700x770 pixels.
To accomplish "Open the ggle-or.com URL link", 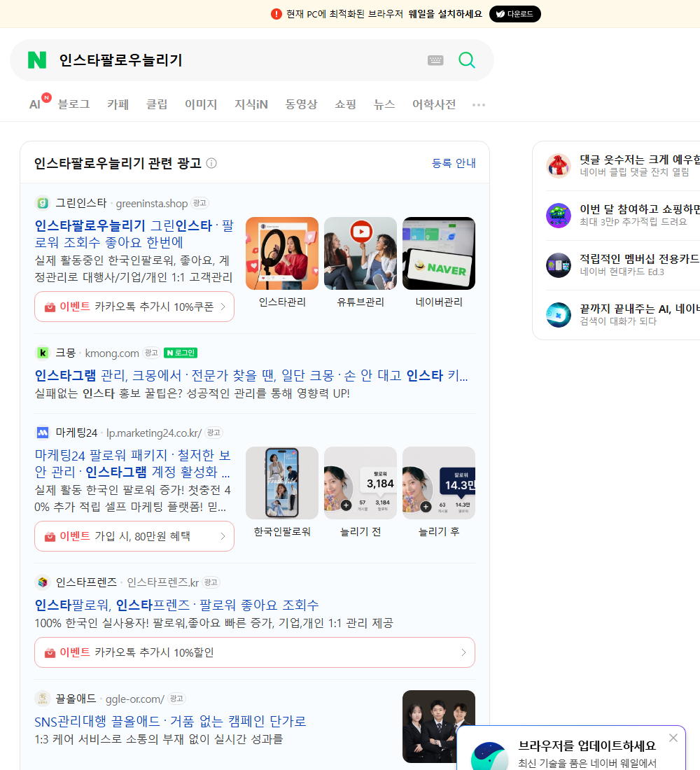I will coord(135,699).
